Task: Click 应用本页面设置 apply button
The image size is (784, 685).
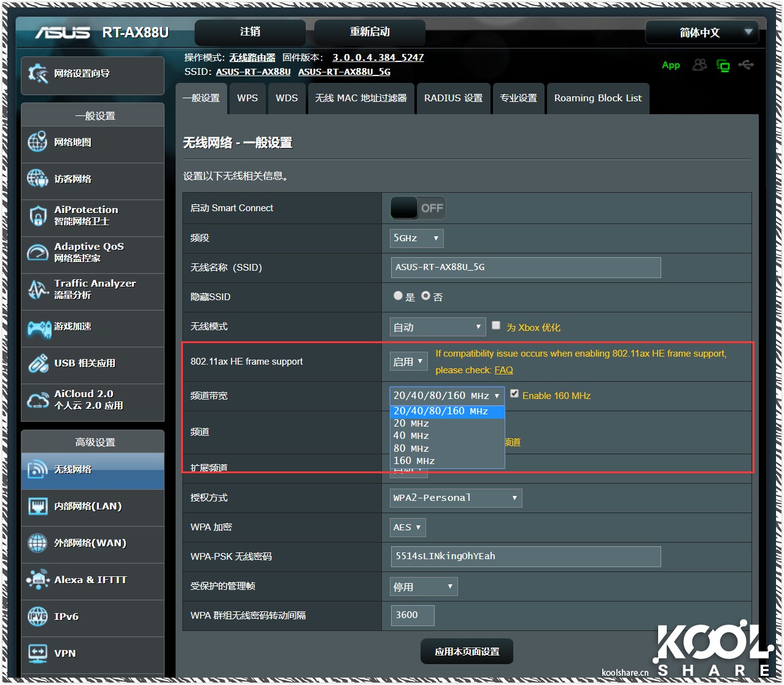Action: [467, 651]
